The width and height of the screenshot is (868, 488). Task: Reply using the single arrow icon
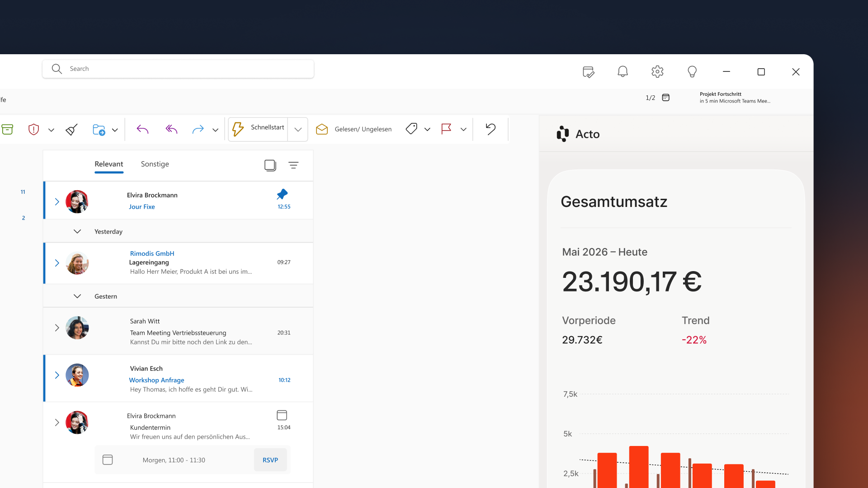(x=142, y=130)
